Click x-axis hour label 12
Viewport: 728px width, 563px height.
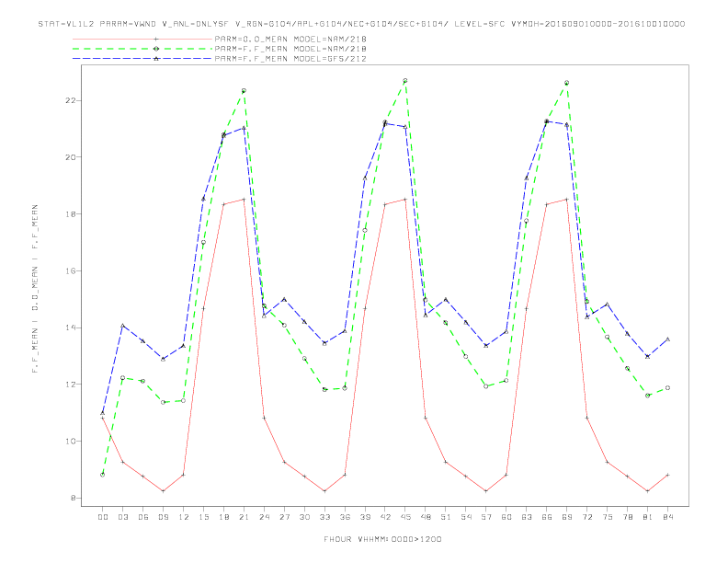pos(184,517)
